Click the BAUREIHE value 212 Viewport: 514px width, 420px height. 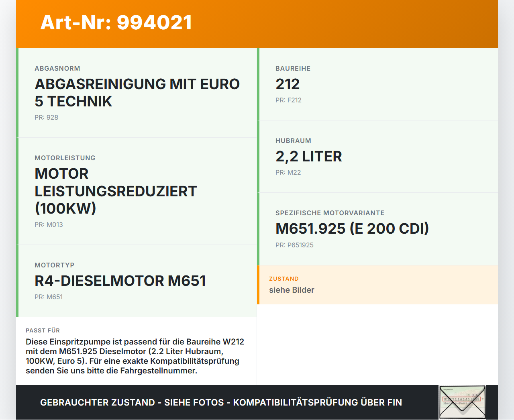[288, 84]
